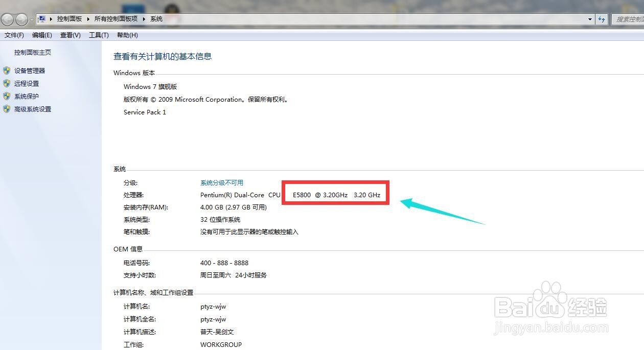Click the forward navigation arrow

click(21, 19)
